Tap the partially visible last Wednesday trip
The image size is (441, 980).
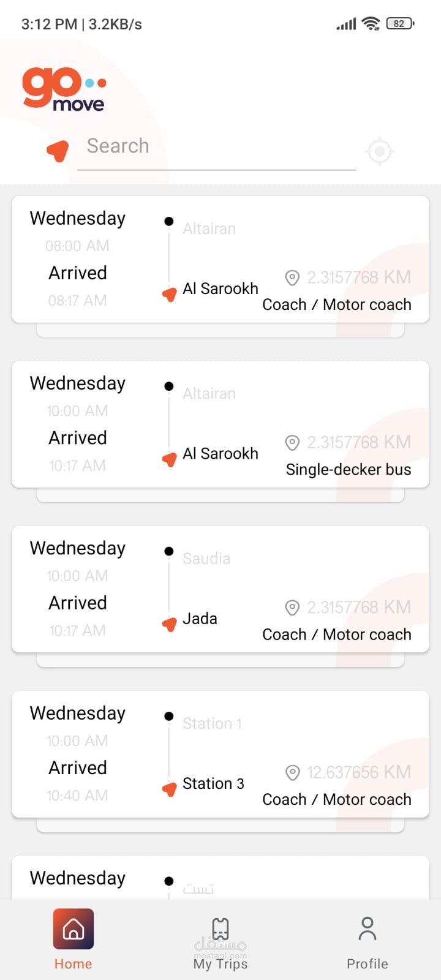221,879
